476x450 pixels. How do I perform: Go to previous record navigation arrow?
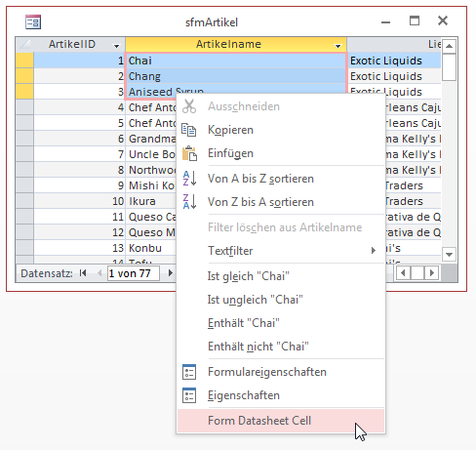click(x=99, y=273)
